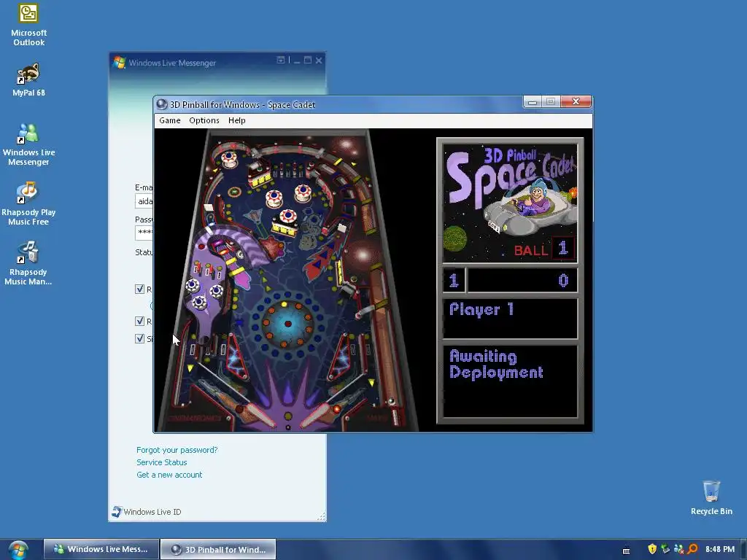Open the Messenger signed-out tray icon
The width and height of the screenshot is (747, 560).
coord(679,549)
